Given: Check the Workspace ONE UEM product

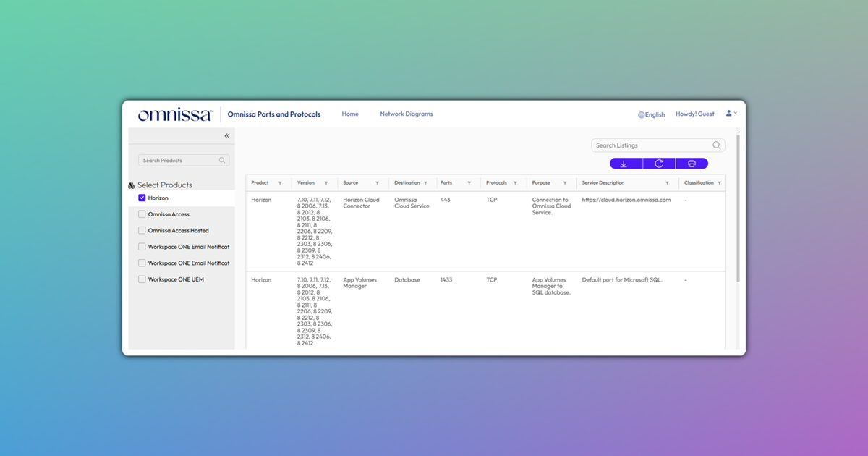Looking at the screenshot, I should click(x=142, y=279).
